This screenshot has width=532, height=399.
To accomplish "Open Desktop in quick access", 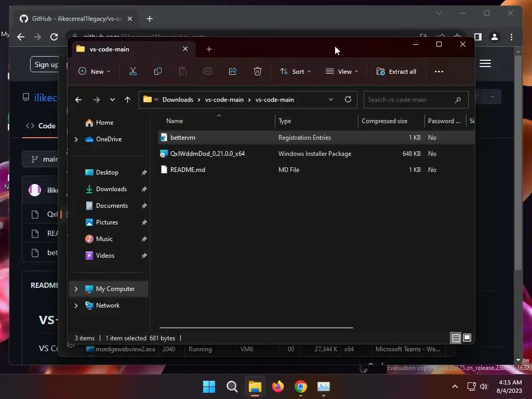I will click(107, 172).
